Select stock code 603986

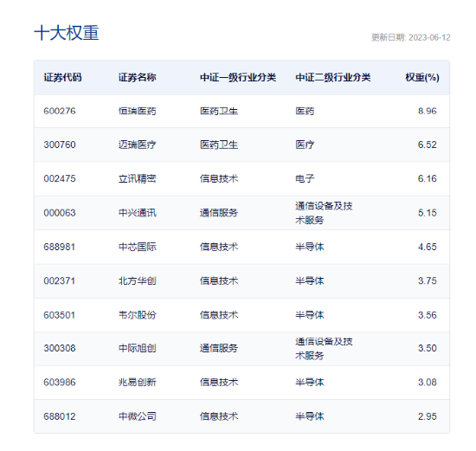pyautogui.click(x=60, y=383)
